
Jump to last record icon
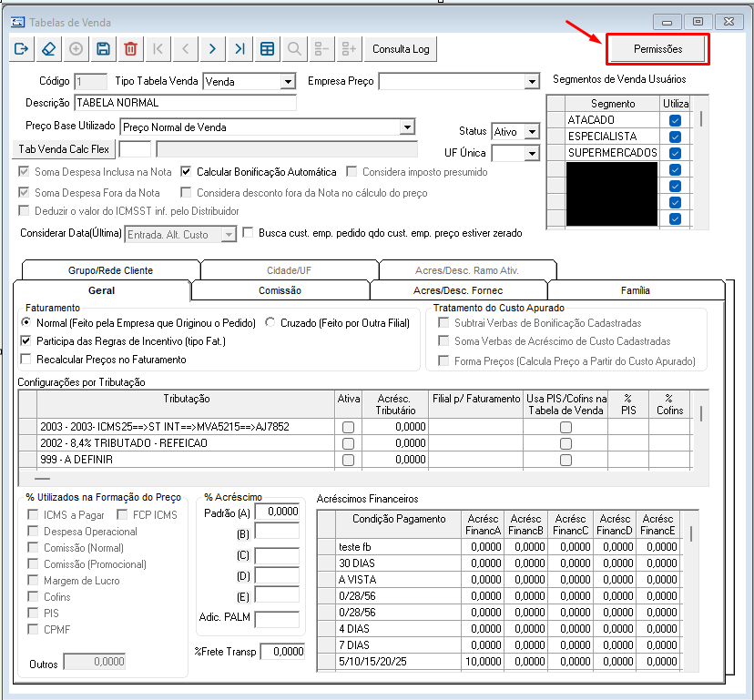coord(240,49)
